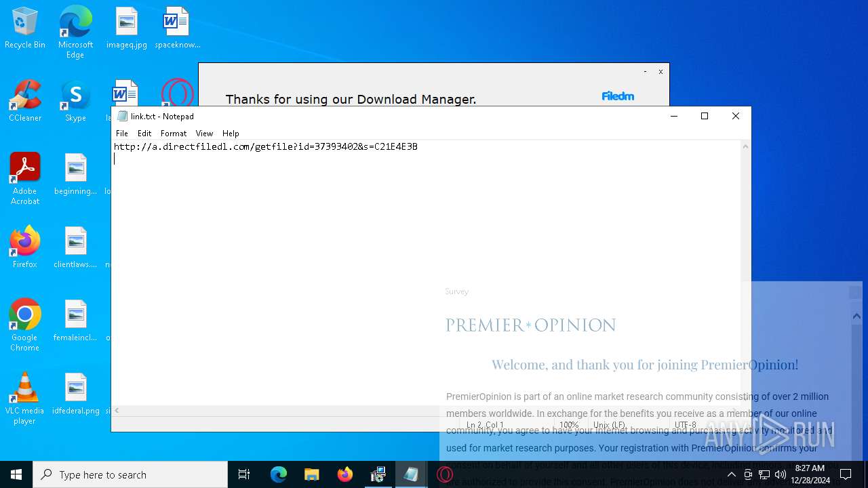Minimize the Notepad window
This screenshot has height=488, width=868.
point(674,116)
